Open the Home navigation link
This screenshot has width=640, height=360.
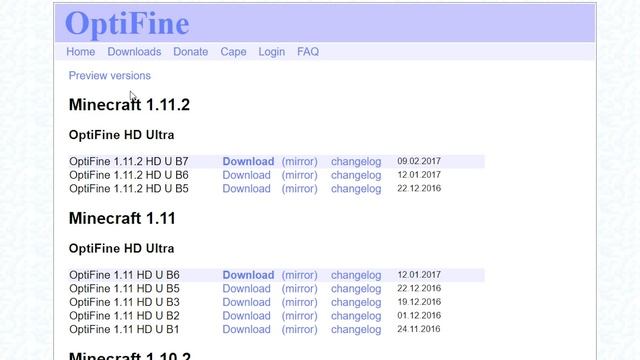pyautogui.click(x=80, y=52)
